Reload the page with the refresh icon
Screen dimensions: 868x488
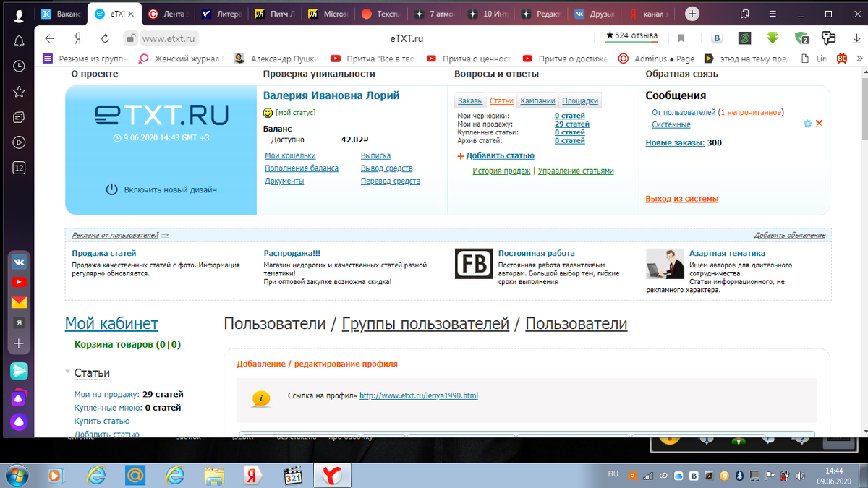pyautogui.click(x=105, y=38)
